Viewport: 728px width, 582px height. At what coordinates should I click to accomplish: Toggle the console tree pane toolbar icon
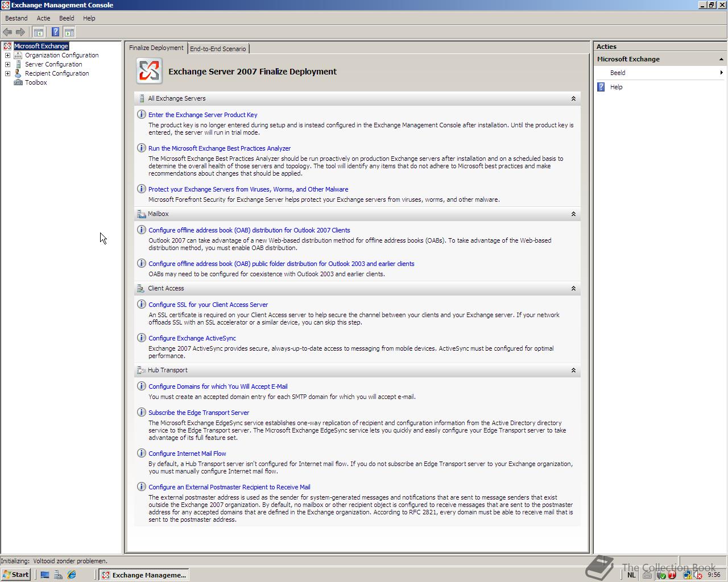click(x=38, y=32)
